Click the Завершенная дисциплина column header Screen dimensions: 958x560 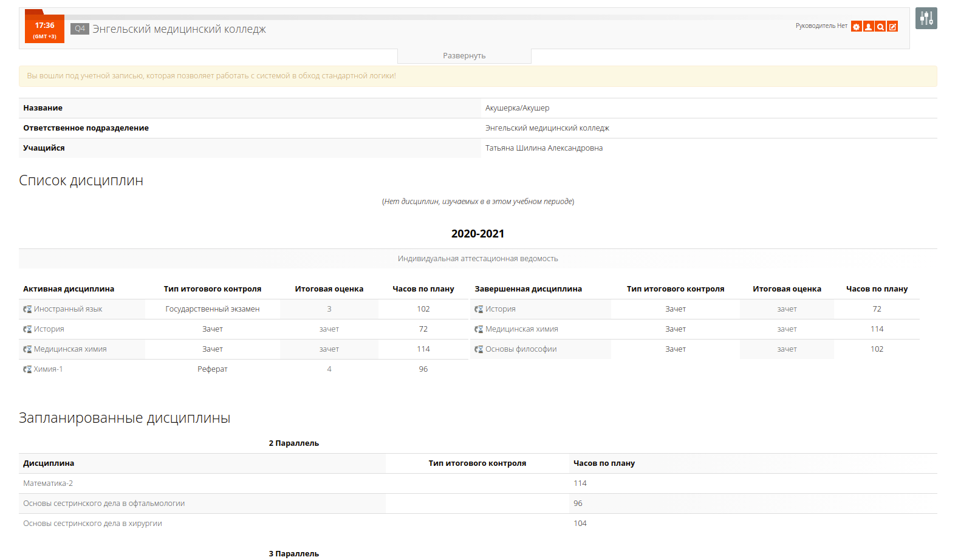(529, 289)
